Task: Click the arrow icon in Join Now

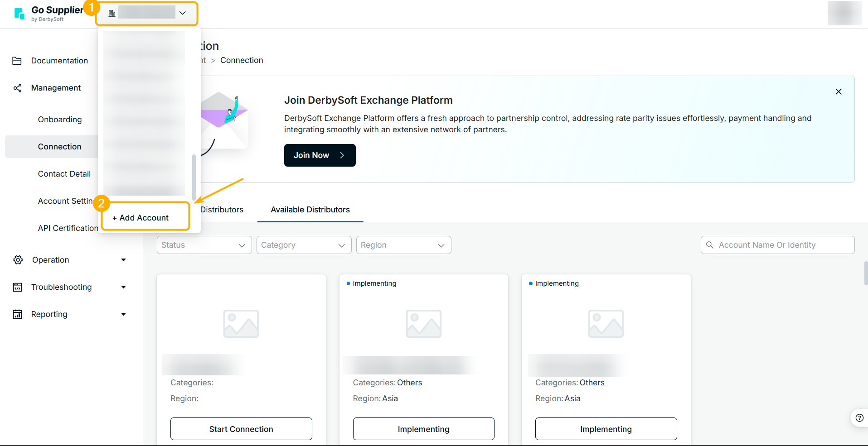Action: click(x=342, y=155)
